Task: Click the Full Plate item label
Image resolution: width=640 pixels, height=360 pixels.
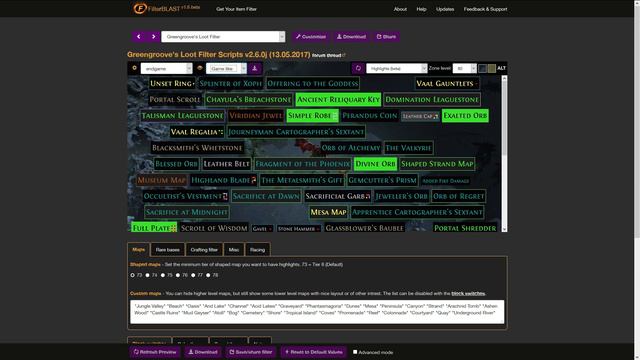Action: [154, 228]
